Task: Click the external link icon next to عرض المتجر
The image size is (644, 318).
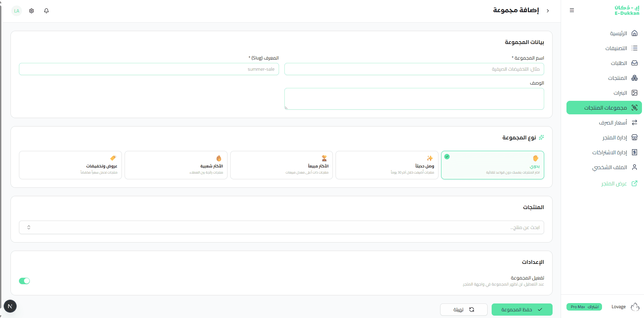Action: click(635, 183)
